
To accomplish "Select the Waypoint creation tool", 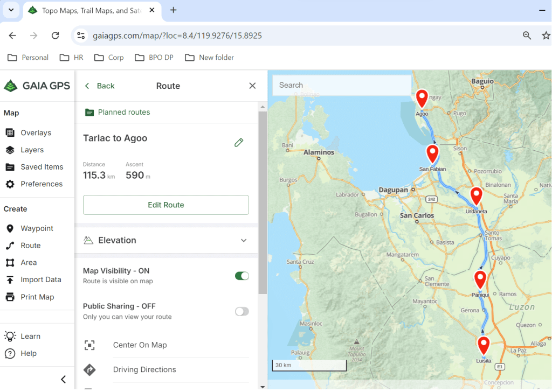I will point(37,228).
